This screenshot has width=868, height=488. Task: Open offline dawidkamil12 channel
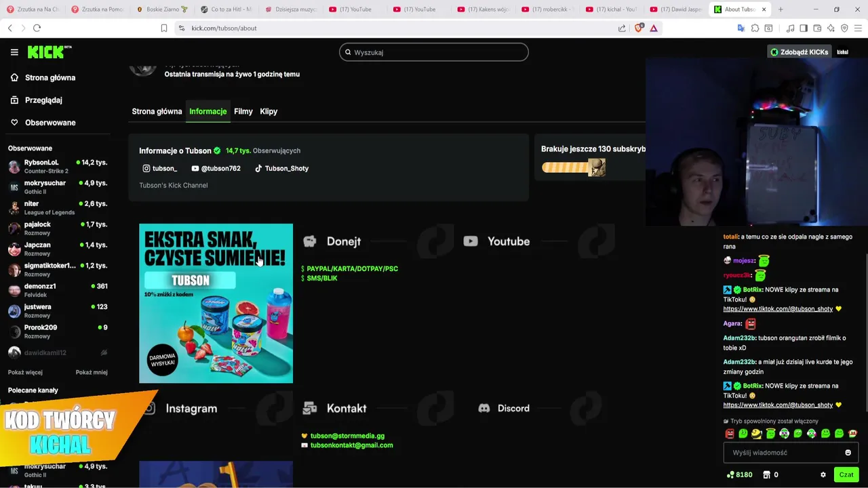coord(58,352)
